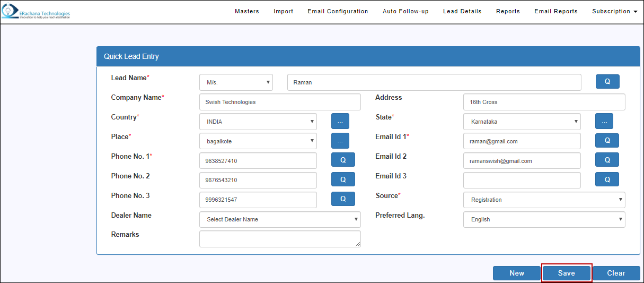Open the Source dropdown showing Registration
This screenshot has height=283, width=644.
tap(544, 200)
